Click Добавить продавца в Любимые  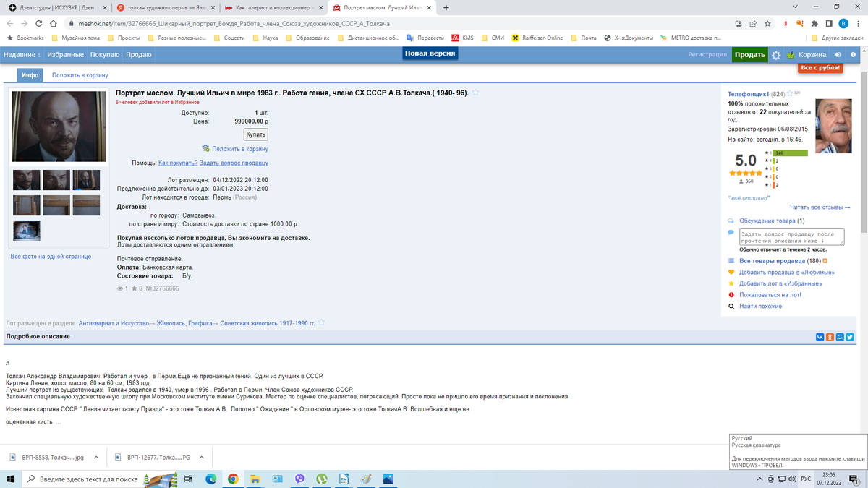(787, 272)
